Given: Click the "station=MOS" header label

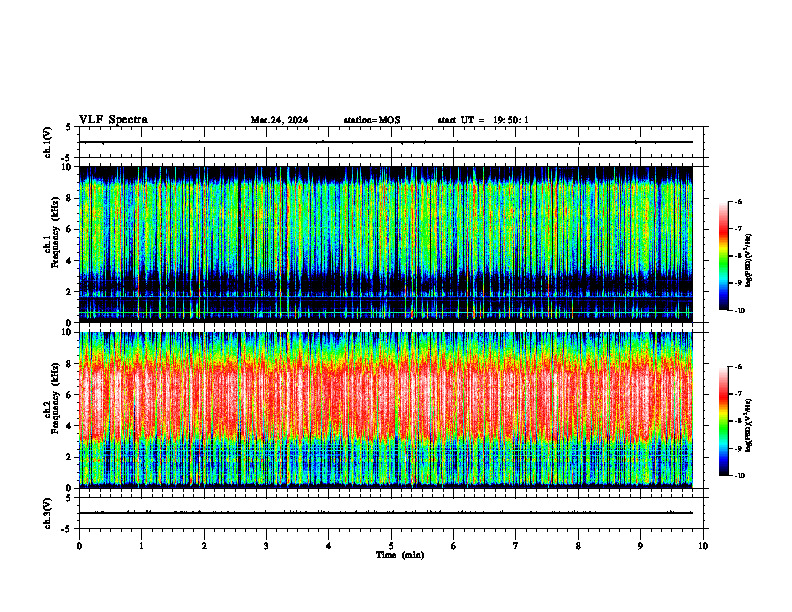Looking at the screenshot, I should point(372,120).
